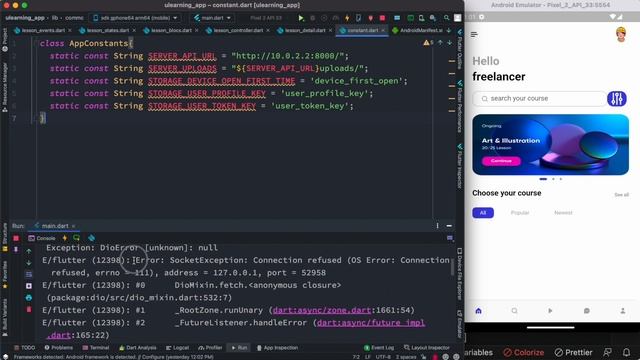Run the app with the green play button
640x360 pixels.
click(301, 18)
